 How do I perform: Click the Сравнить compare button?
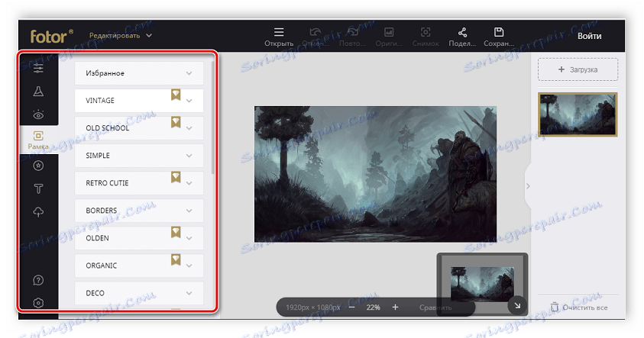(435, 307)
